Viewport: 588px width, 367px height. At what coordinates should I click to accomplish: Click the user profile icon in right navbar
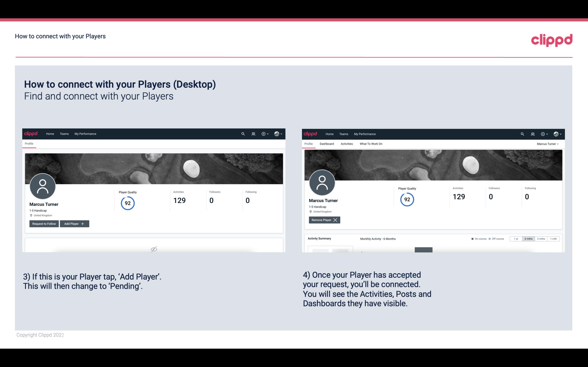[556, 133]
